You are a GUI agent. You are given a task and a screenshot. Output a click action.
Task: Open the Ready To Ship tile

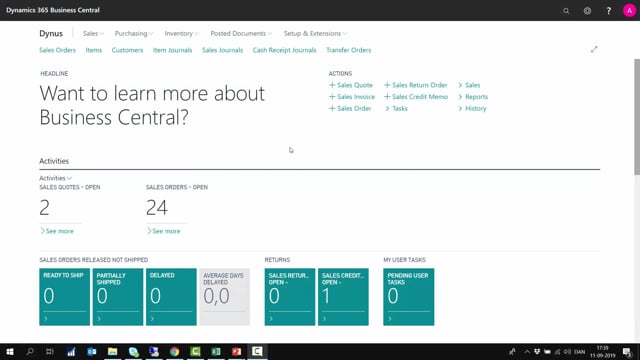pos(64,297)
